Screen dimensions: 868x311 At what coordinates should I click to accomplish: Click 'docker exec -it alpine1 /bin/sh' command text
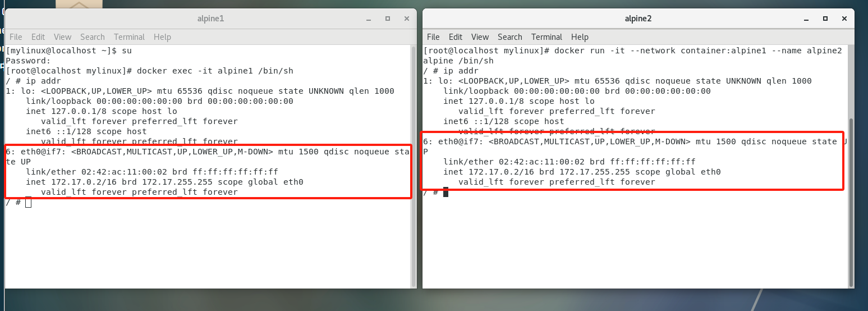coord(215,71)
